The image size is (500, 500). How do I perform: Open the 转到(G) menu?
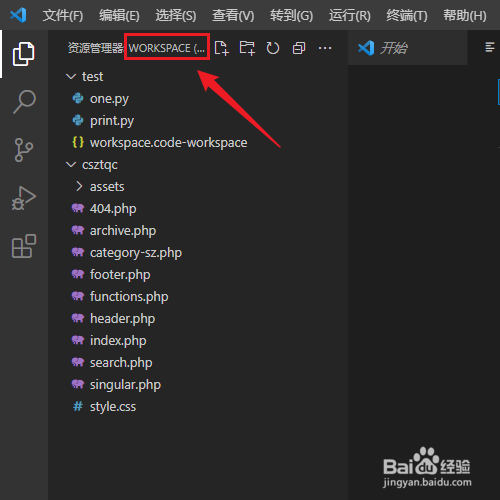pos(292,15)
